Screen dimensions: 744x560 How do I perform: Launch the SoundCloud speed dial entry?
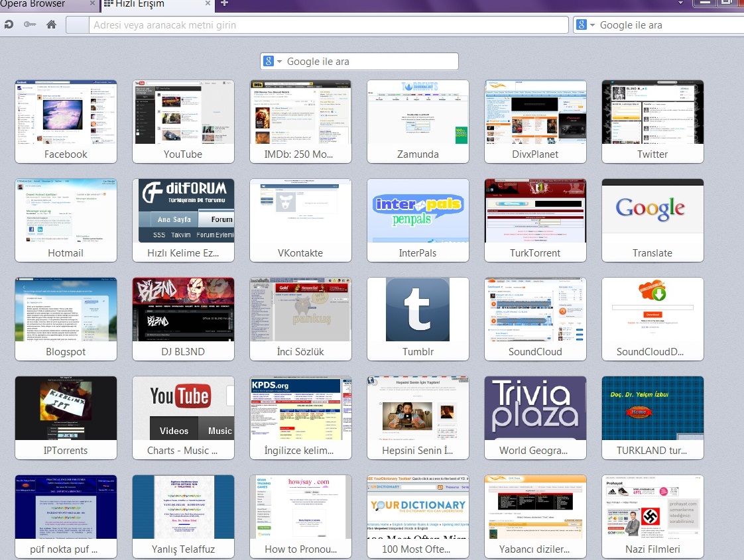point(535,319)
